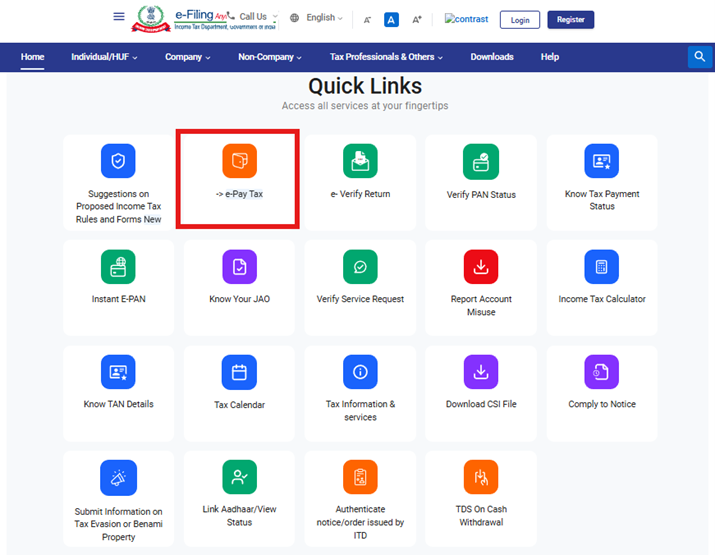Click the Income Tax Calculator icon

pos(601,266)
